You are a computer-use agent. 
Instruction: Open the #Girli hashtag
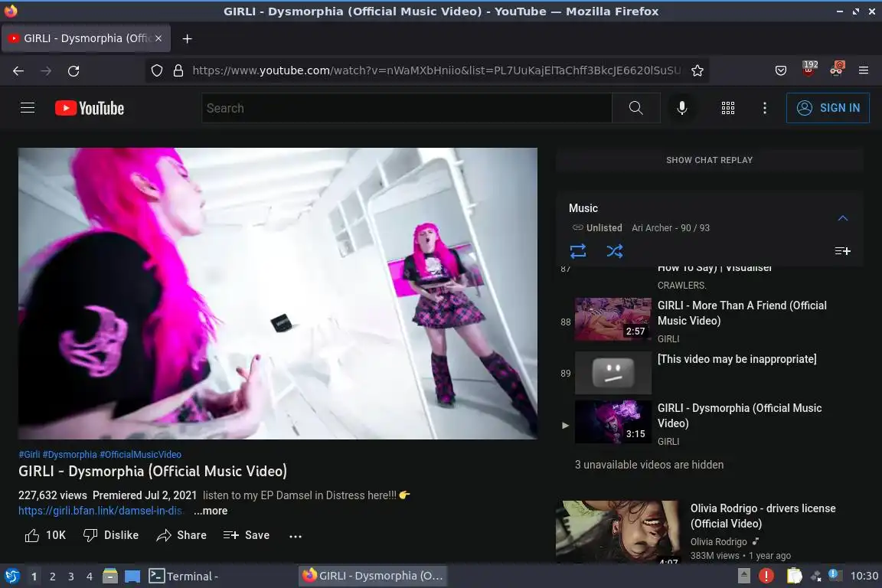[x=29, y=455]
